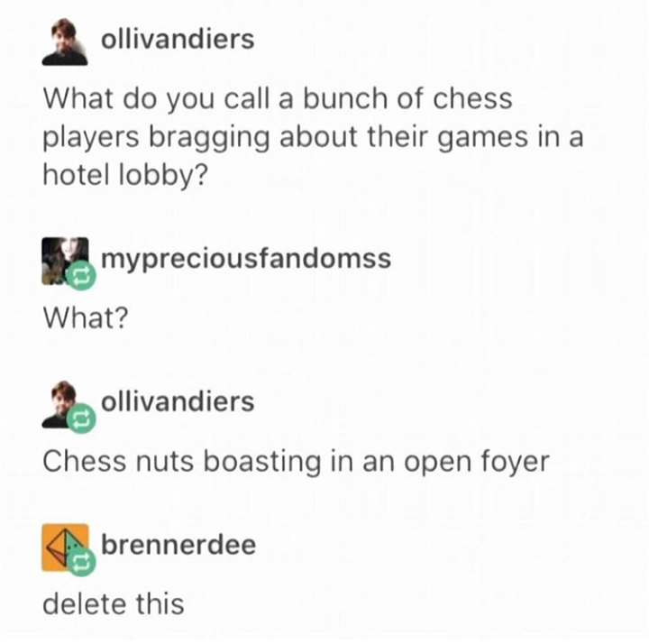Click the reblog badge on mypreciousfandomss avatar
Image resolution: width=649 pixels, height=644 pixels.
(x=81, y=276)
